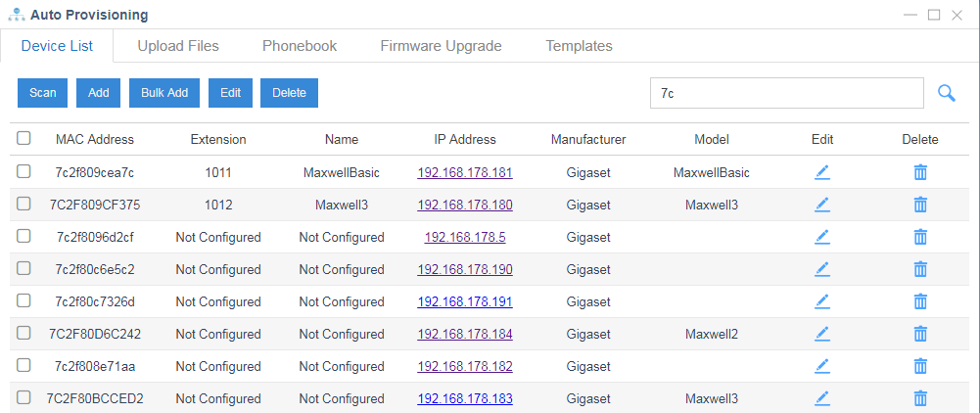
Task: Click the Add button
Action: (x=99, y=92)
